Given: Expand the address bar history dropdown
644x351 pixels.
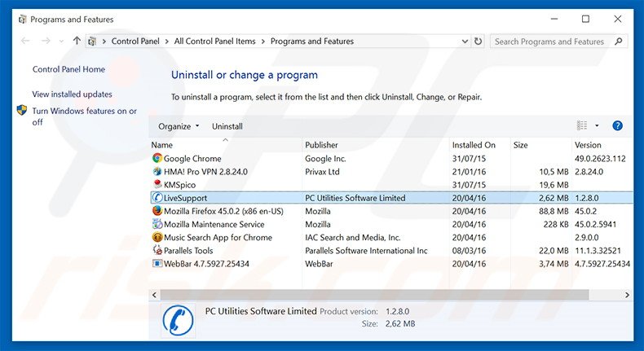Looking at the screenshot, I should [x=465, y=42].
